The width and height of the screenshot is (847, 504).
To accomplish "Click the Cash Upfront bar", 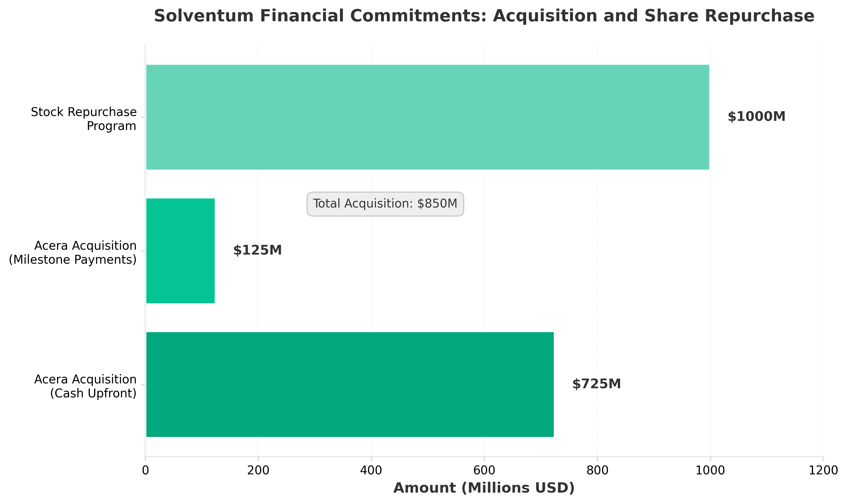I will tap(350, 385).
